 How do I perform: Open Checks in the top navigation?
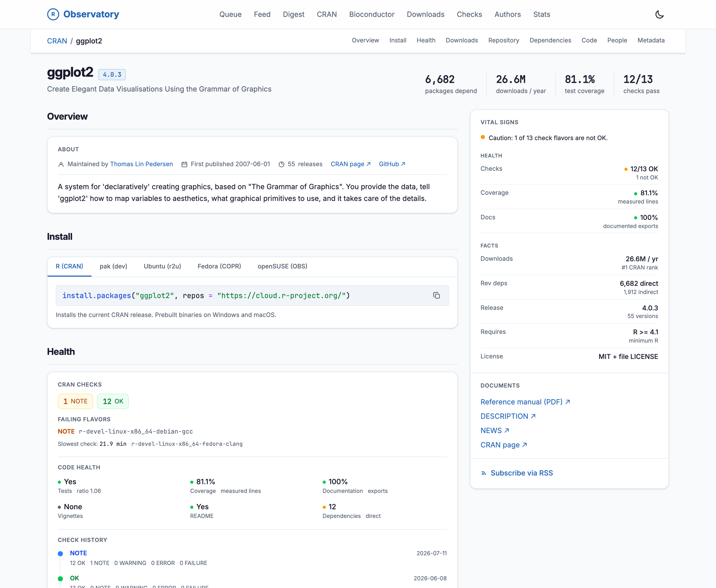(469, 14)
